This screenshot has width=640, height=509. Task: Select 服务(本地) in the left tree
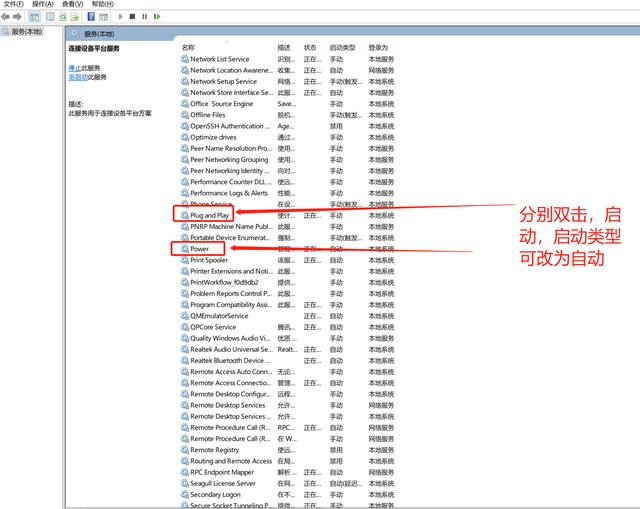[x=27, y=32]
